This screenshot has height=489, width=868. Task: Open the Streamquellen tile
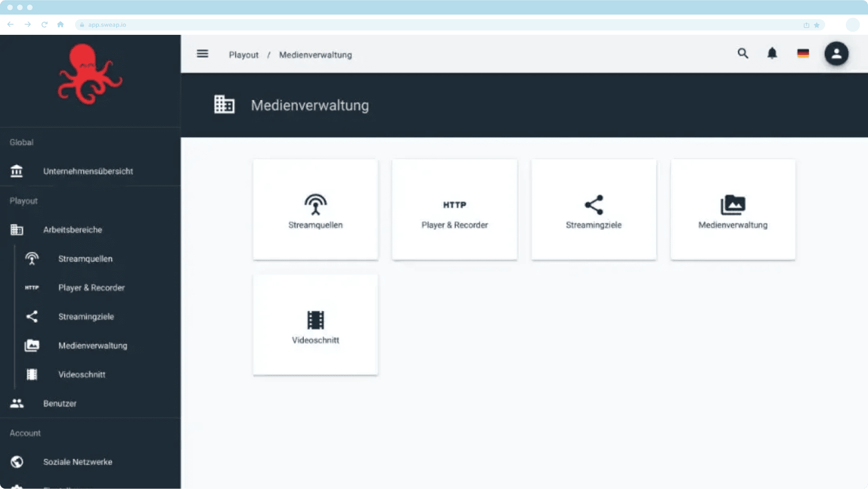pyautogui.click(x=316, y=209)
